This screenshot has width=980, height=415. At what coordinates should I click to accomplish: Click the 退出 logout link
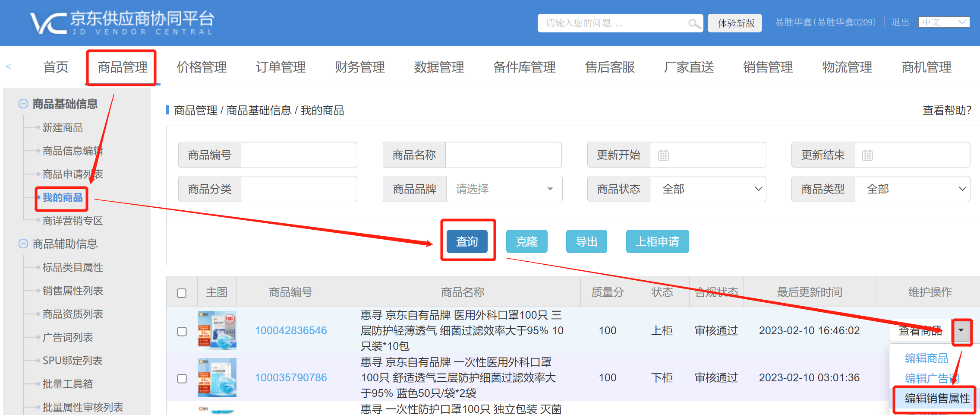point(900,22)
